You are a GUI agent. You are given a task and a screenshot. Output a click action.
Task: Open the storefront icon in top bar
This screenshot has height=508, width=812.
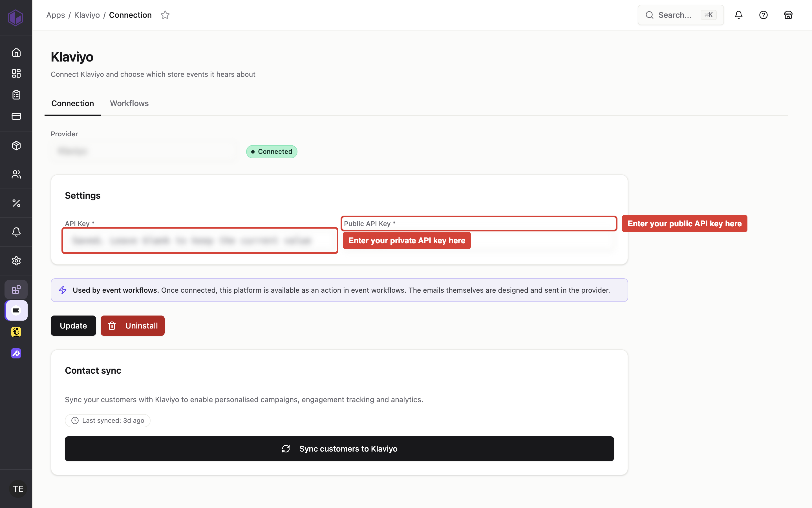pyautogui.click(x=788, y=15)
